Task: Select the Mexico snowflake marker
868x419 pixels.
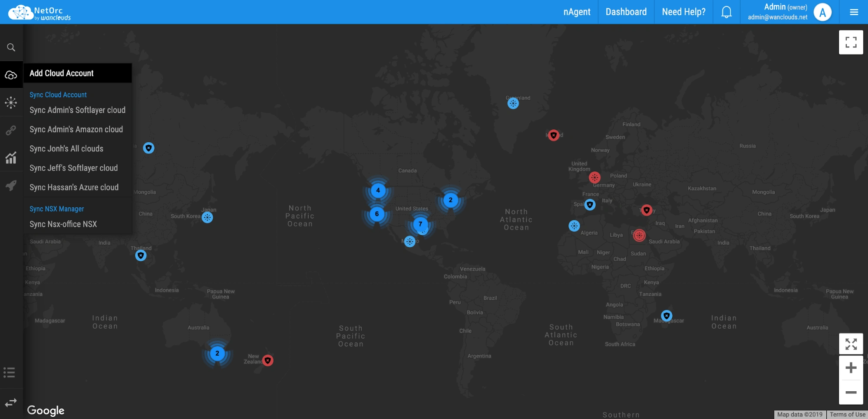Action: 409,242
